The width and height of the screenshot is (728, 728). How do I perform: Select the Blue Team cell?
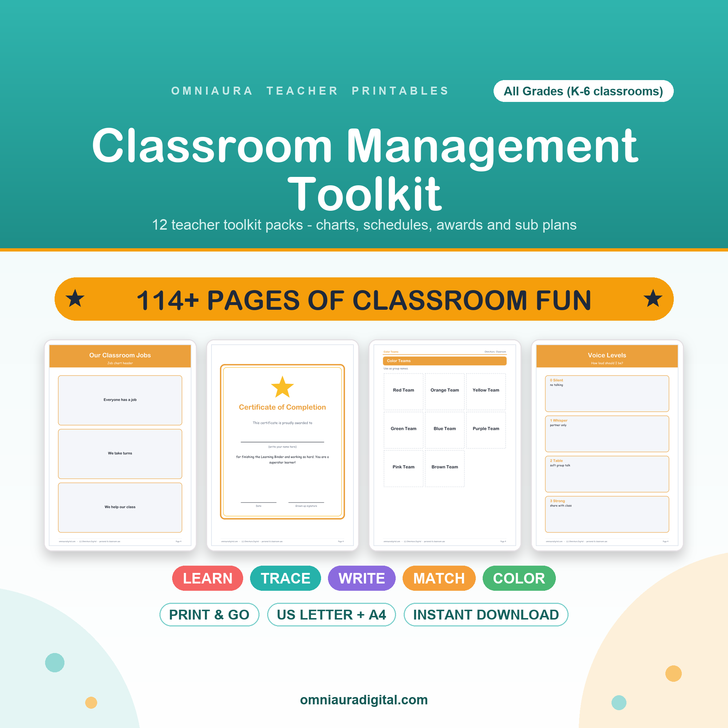pos(445,430)
